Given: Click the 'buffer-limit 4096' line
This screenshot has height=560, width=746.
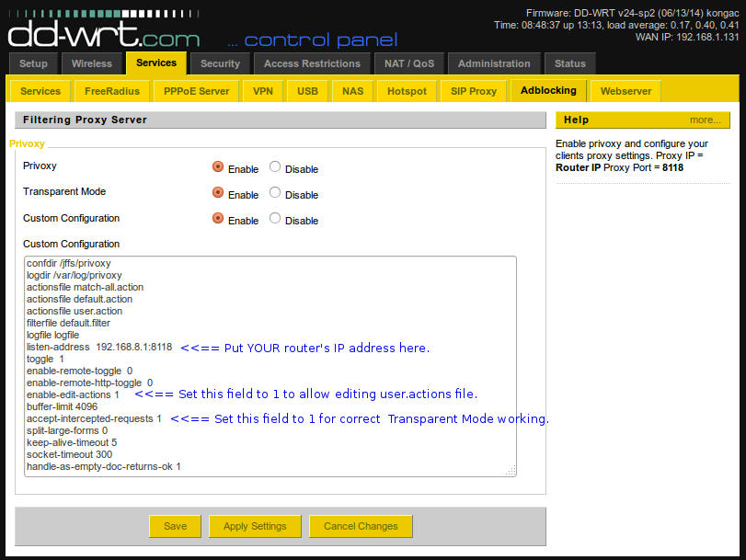Looking at the screenshot, I should [x=62, y=406].
